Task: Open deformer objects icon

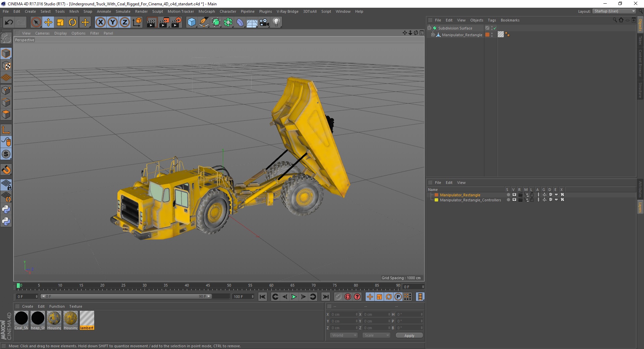Action: 240,22
